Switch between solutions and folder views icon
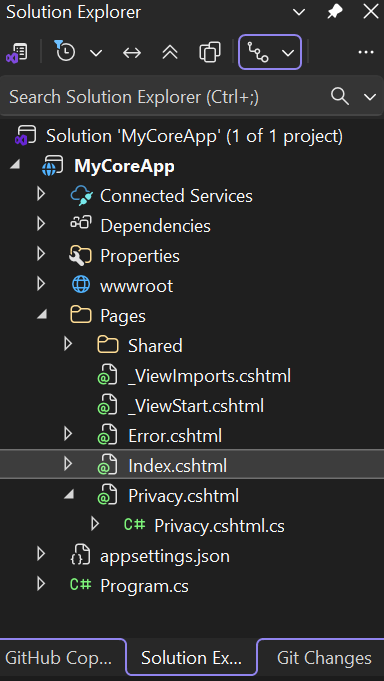Image resolution: width=384 pixels, height=681 pixels. 17,53
